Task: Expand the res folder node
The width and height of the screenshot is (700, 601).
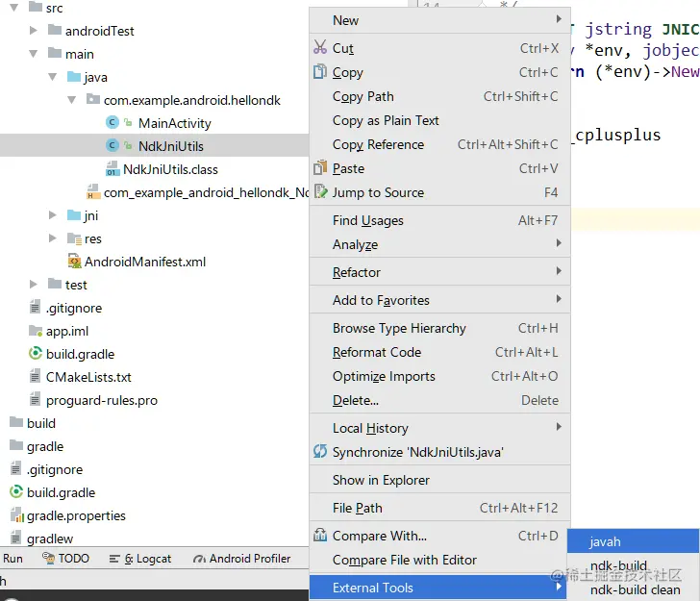Action: coord(52,238)
